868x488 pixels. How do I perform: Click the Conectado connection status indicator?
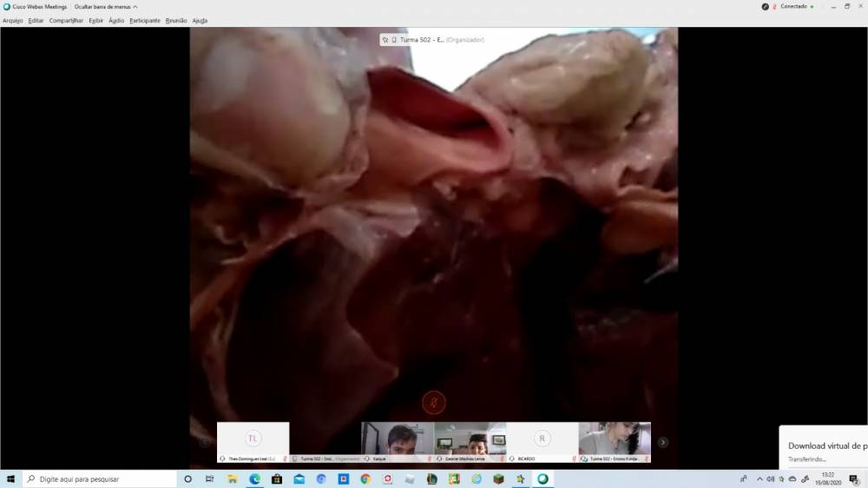(x=792, y=6)
